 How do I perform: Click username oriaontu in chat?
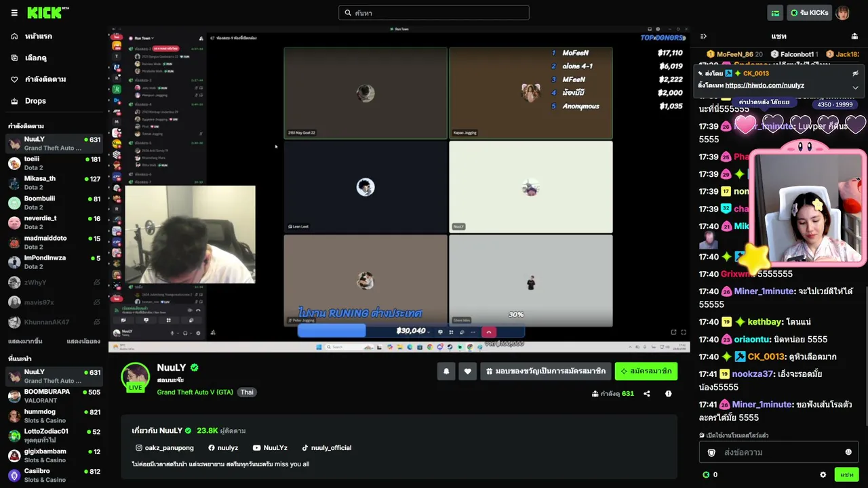pyautogui.click(x=751, y=339)
